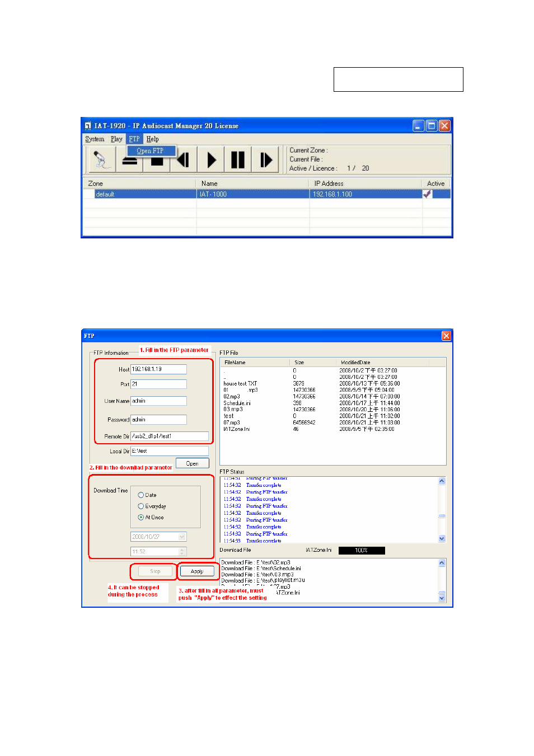Image resolution: width=534 pixels, height=756 pixels.
Task: Click the pause button in toolbar
Action: (x=238, y=160)
